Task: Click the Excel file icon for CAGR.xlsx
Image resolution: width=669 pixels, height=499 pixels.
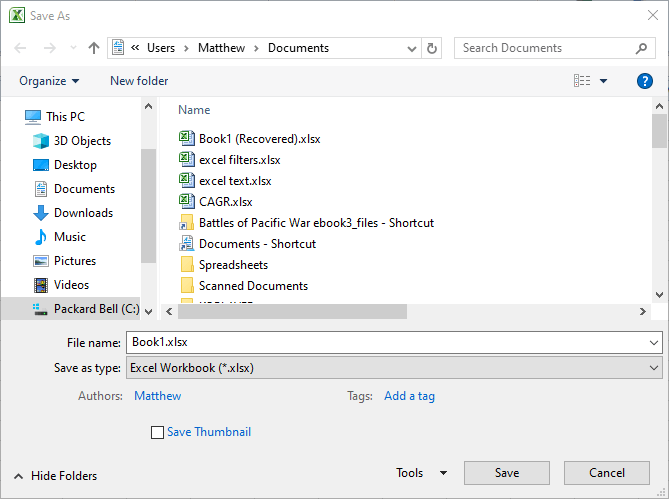Action: [x=187, y=201]
